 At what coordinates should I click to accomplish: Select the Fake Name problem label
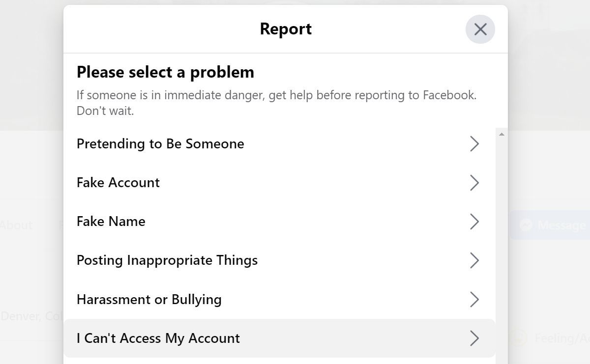click(111, 222)
